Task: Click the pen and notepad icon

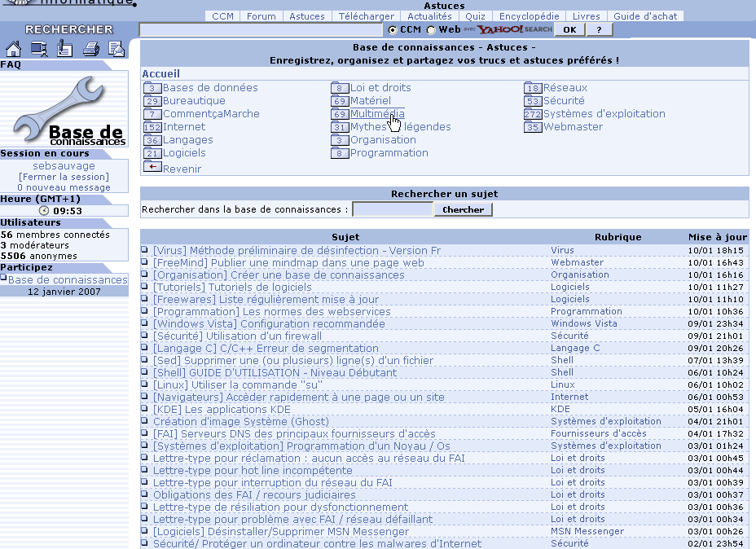Action: [x=64, y=49]
